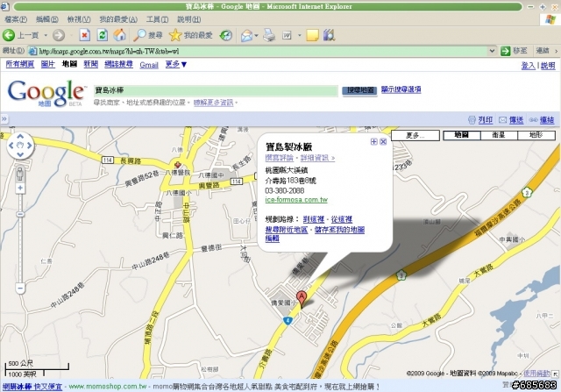Open the 說明(H) menu
Image resolution: width=561 pixels, height=392 pixels.
189,19
